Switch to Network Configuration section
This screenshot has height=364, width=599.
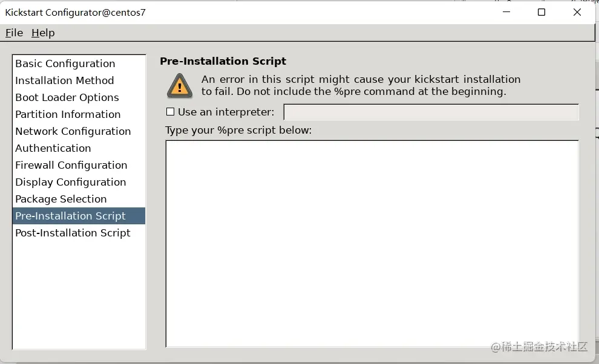79,131
